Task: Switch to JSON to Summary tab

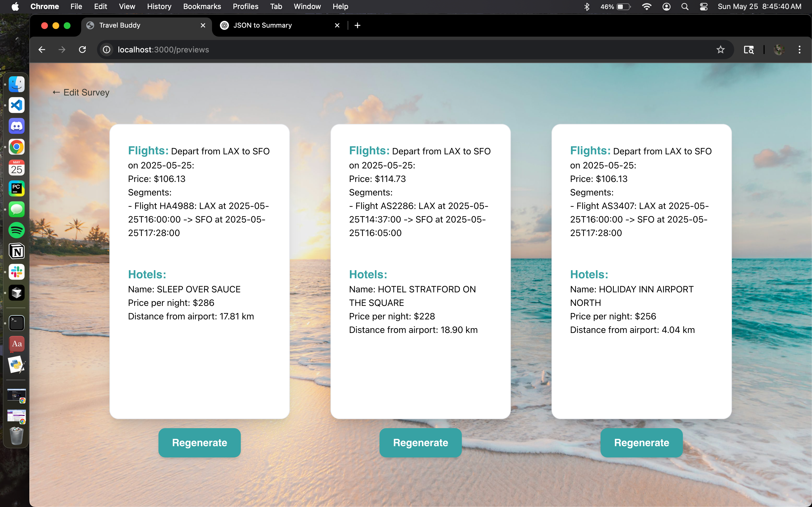Action: click(262, 25)
